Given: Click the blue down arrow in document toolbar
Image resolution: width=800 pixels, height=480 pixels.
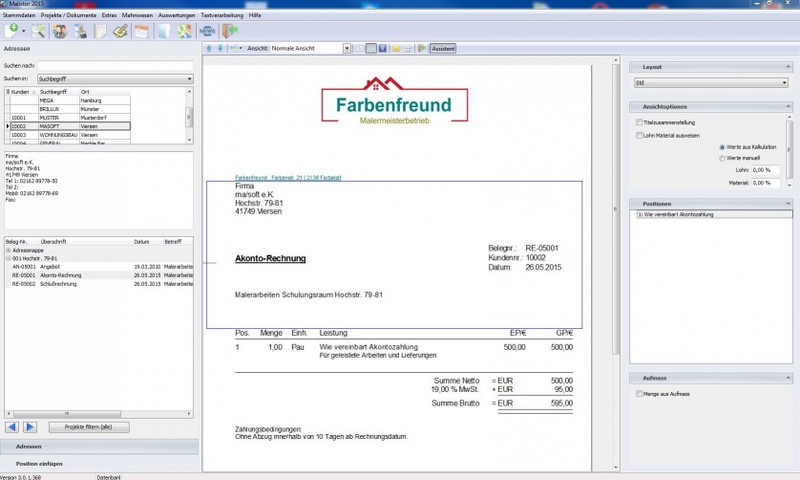Looking at the screenshot, I should point(220,48).
